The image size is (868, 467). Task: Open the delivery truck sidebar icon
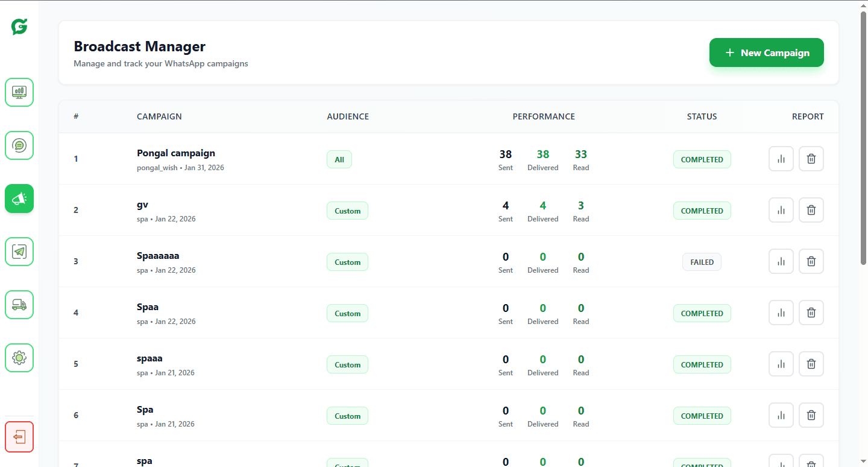[19, 305]
